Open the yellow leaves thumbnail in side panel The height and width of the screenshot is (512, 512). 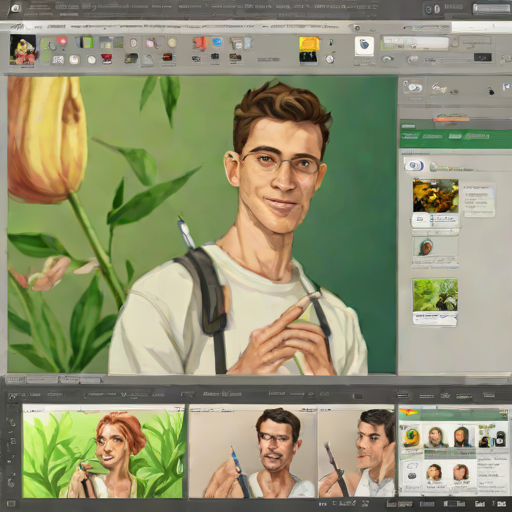[x=435, y=196]
